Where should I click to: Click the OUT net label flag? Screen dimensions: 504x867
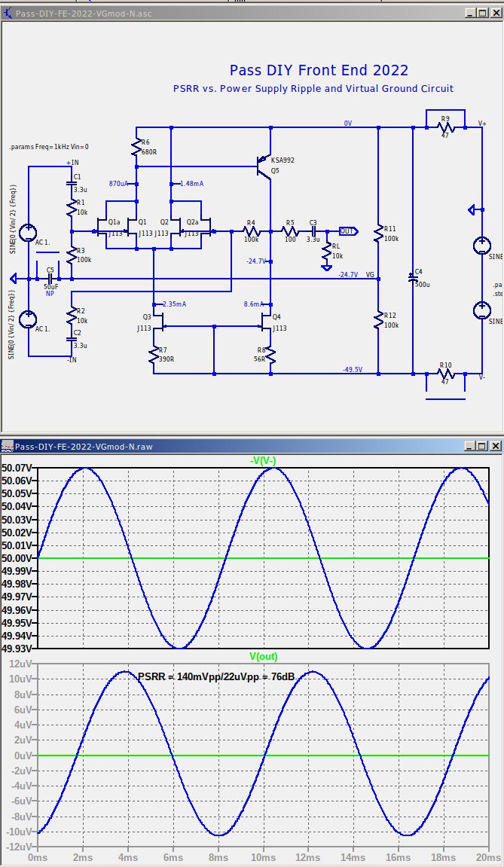click(x=349, y=231)
